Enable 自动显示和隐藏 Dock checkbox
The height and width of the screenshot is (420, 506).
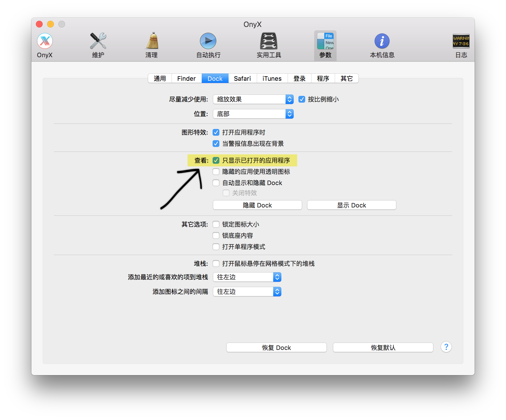click(216, 183)
